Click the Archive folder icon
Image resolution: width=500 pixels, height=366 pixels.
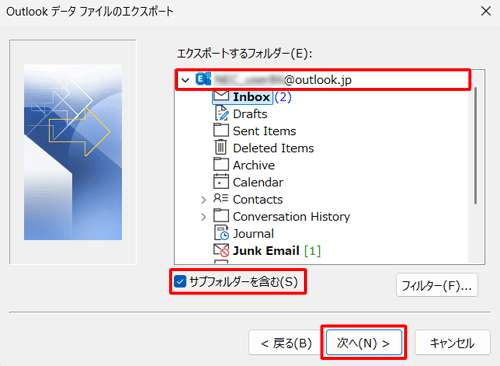coord(221,164)
